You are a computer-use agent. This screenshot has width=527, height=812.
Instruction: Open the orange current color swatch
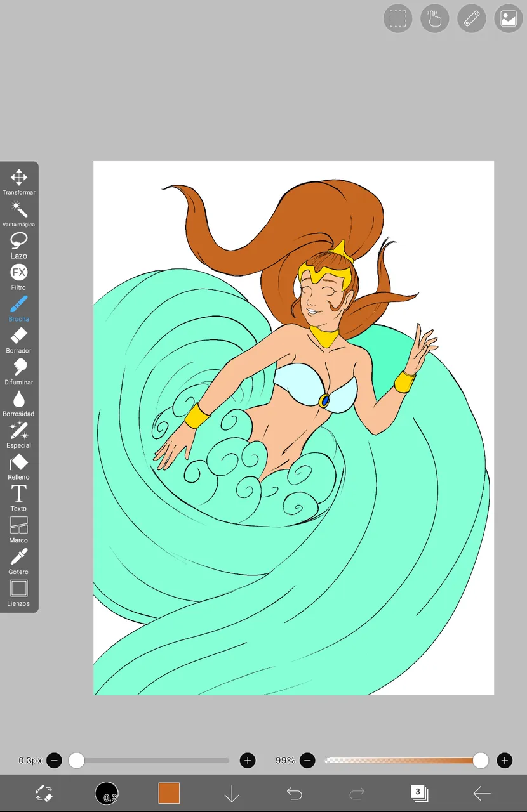169,793
